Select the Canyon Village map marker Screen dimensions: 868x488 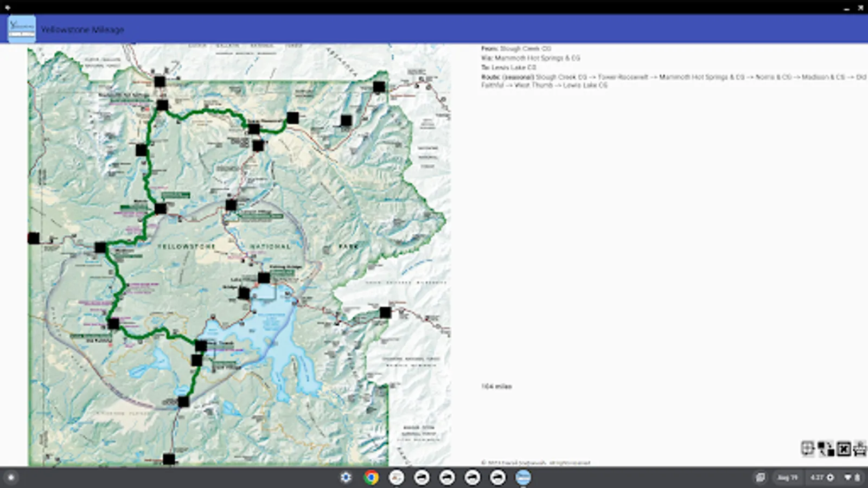click(x=231, y=205)
